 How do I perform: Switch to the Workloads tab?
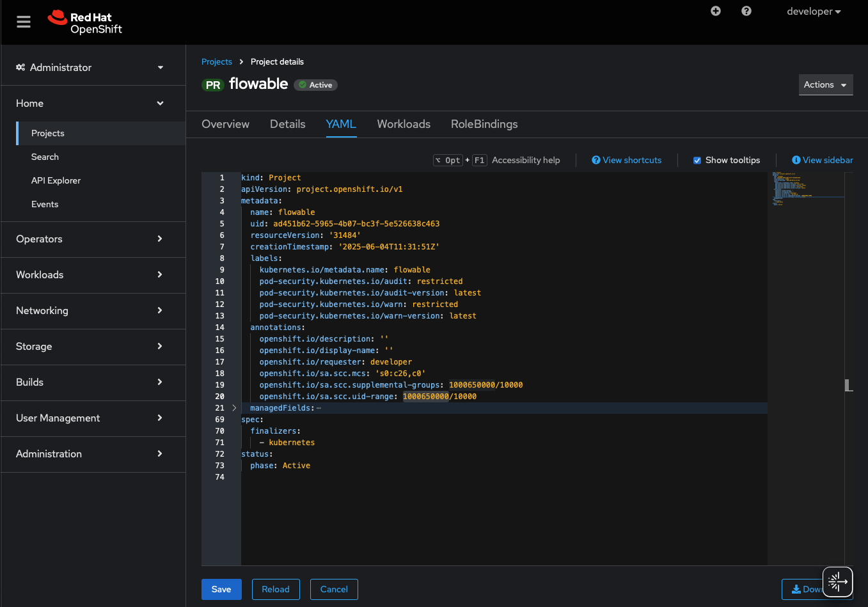coord(404,124)
